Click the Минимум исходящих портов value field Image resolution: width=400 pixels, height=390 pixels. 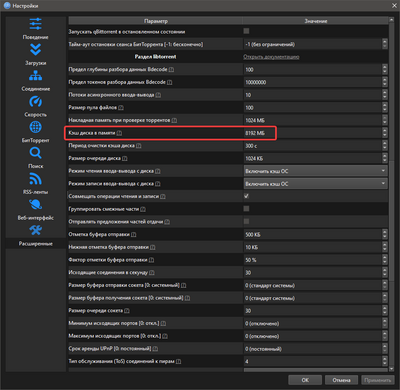[x=313, y=323]
